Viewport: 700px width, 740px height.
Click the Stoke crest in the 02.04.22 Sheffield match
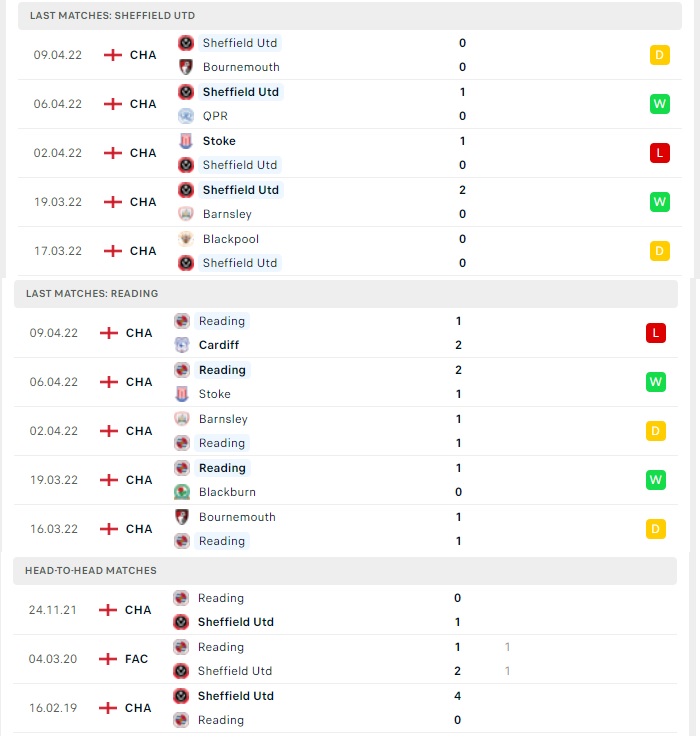click(x=186, y=141)
